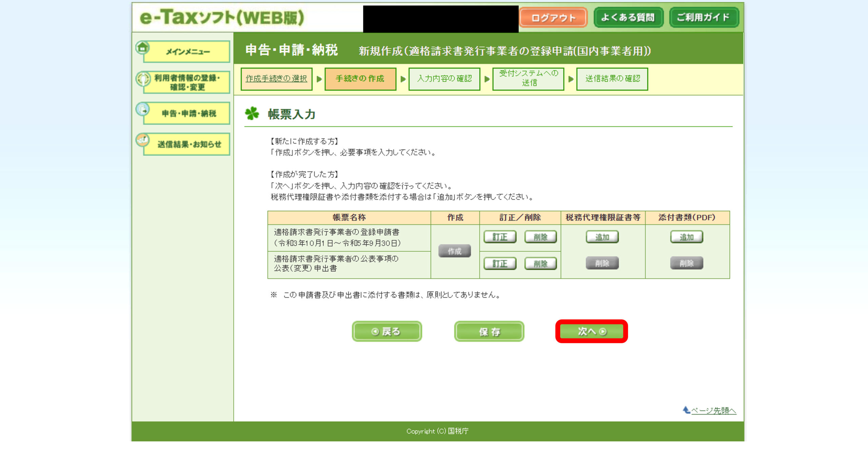Click 追加 under 税務代理権限証書等 column
868x455 pixels.
602,237
